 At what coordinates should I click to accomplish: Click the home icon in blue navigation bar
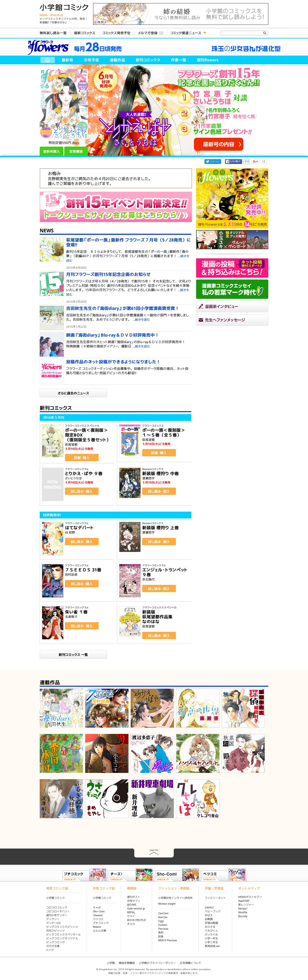tap(48, 60)
